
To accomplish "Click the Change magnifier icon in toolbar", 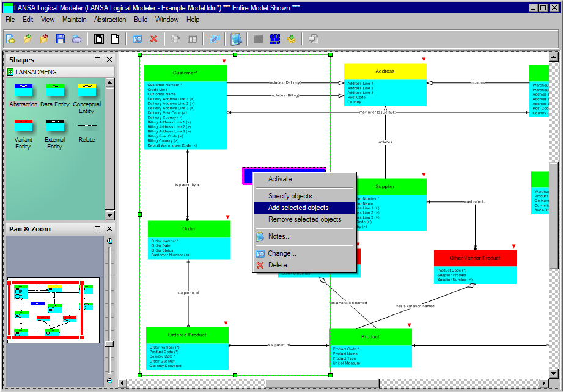I will point(138,38).
